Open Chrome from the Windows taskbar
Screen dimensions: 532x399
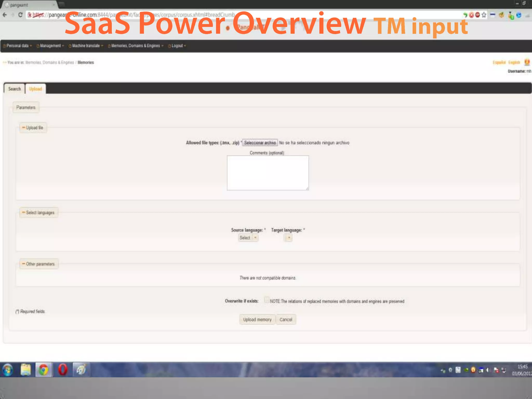pyautogui.click(x=44, y=370)
